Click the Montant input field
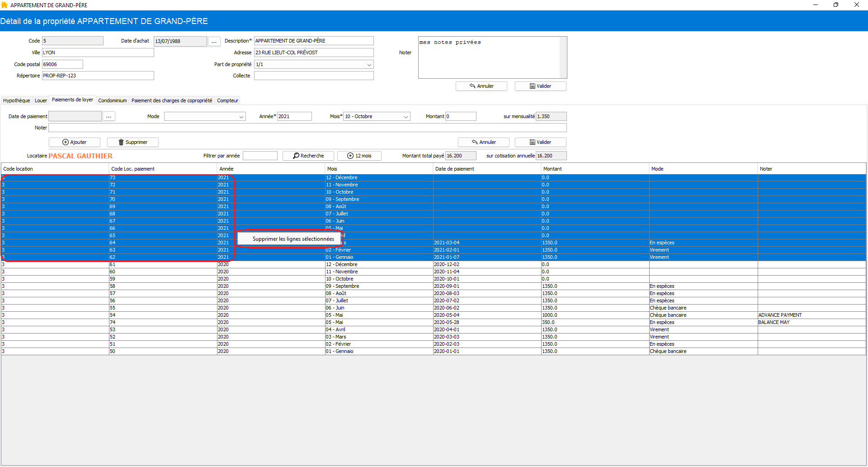868x467 pixels. coord(461,116)
